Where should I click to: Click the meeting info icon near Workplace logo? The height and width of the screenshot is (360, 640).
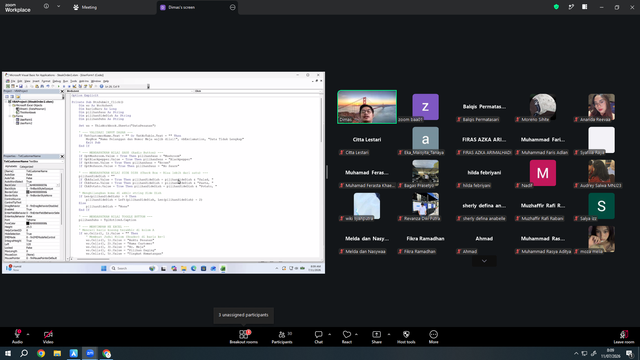[46, 6]
